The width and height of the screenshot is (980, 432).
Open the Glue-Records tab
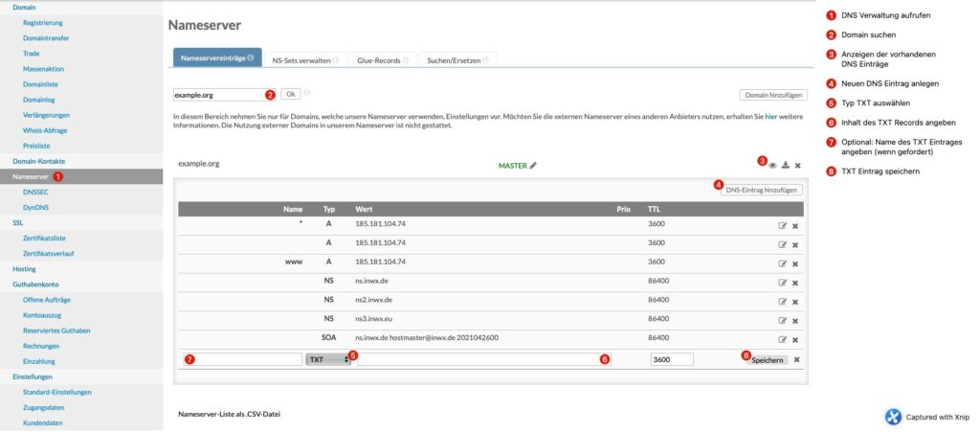379,59
